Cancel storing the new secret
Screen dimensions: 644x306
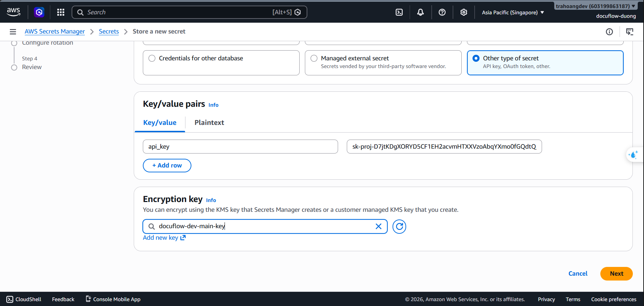click(578, 274)
